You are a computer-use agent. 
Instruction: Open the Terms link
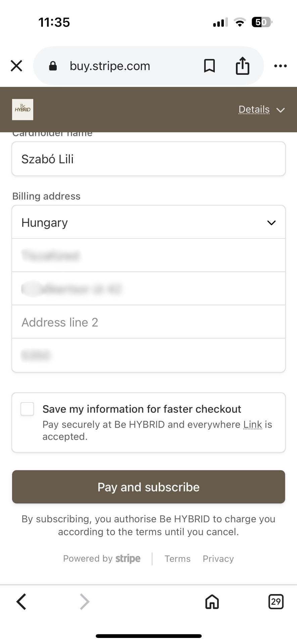coord(177,559)
